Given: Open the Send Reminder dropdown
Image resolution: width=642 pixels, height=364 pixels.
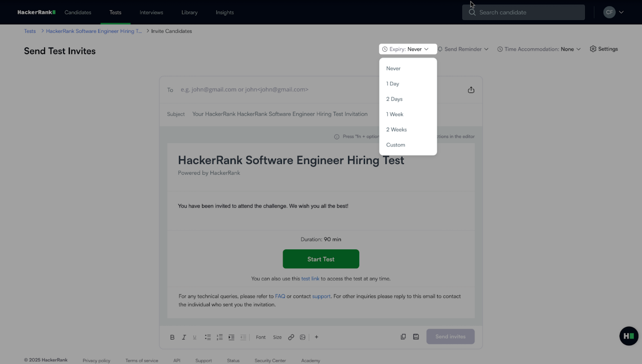Looking at the screenshot, I should point(463,49).
